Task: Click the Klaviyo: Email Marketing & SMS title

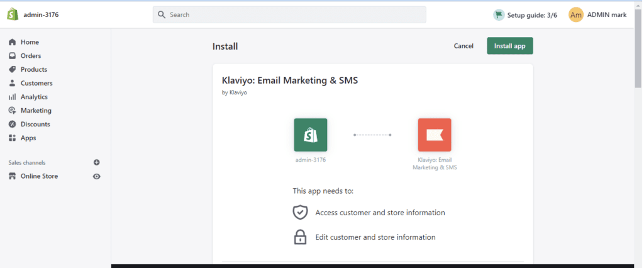Action: [x=290, y=80]
